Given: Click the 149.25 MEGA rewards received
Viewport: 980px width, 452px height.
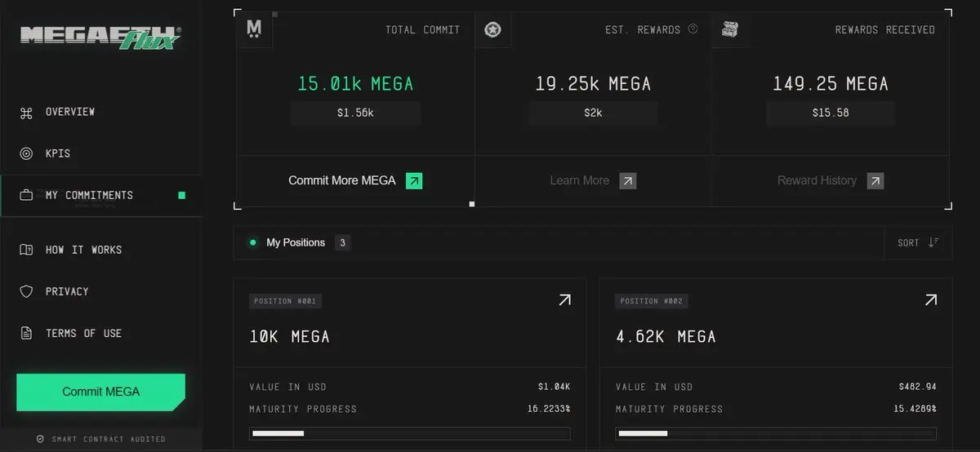Looking at the screenshot, I should 831,83.
